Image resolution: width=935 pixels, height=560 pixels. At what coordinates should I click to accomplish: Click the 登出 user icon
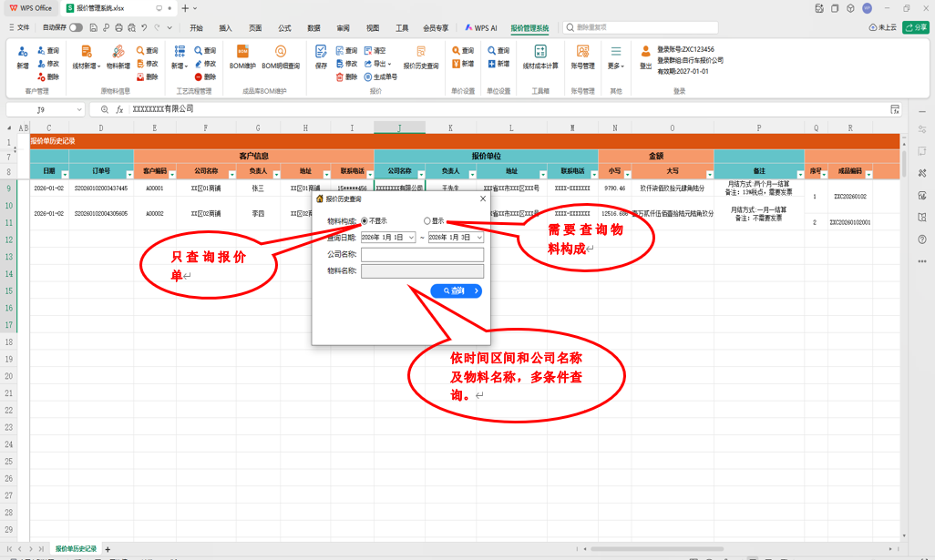[x=645, y=57]
